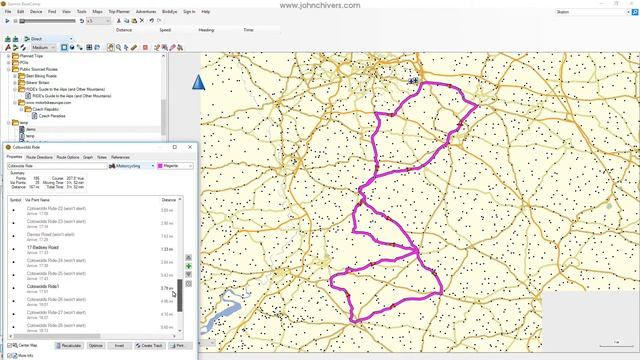640x360 pixels.
Task: Click the search field at top right
Action: click(x=591, y=12)
